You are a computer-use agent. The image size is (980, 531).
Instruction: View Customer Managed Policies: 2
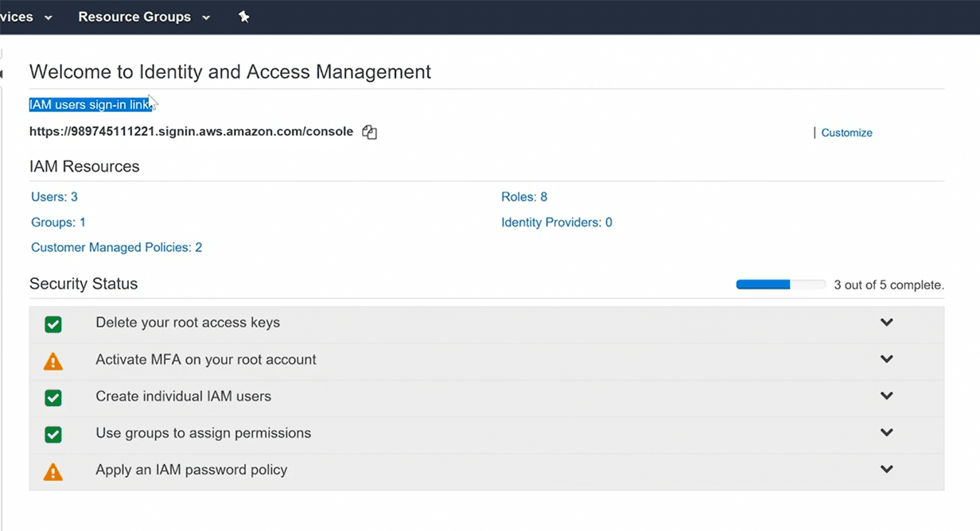pos(116,248)
